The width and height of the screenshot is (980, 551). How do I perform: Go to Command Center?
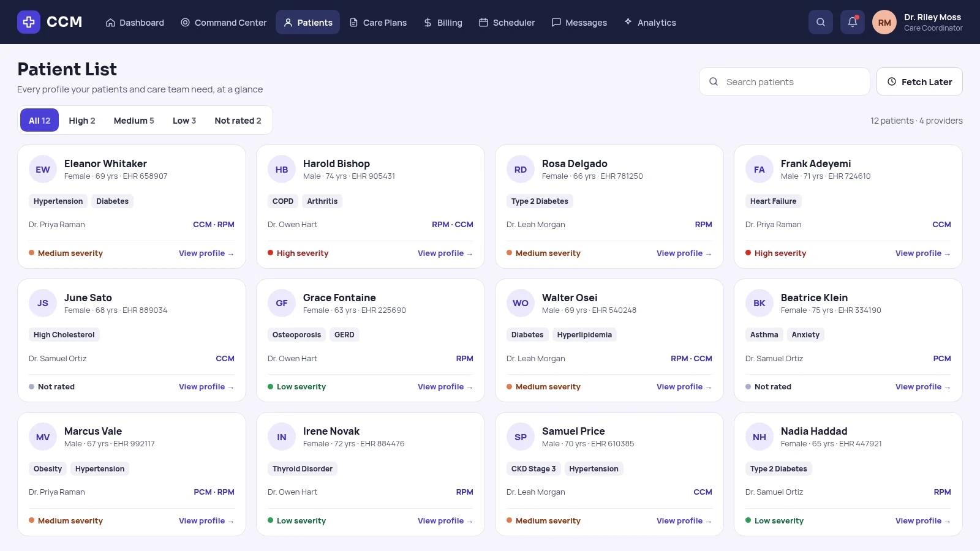[224, 22]
